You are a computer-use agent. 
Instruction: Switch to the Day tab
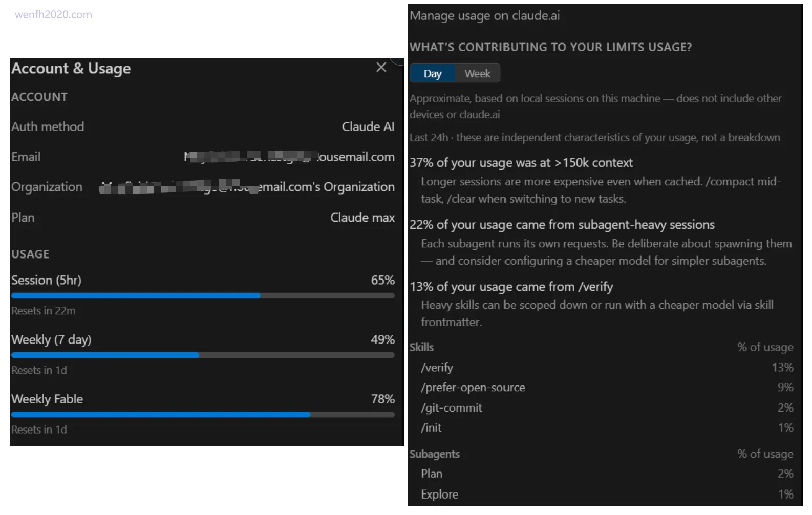coord(433,74)
